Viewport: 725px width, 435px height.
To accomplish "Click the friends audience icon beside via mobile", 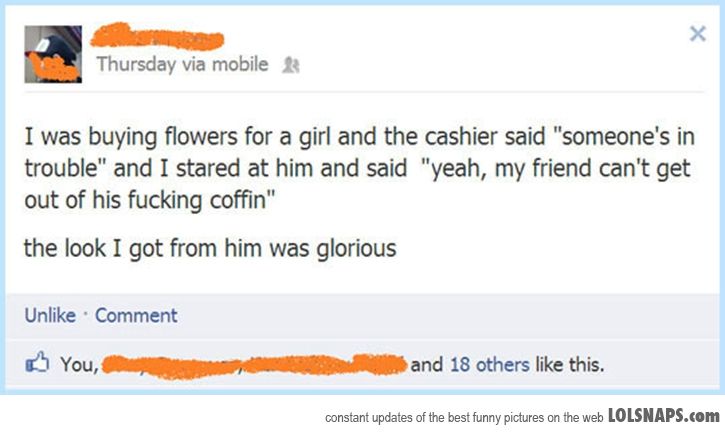I will [284, 65].
